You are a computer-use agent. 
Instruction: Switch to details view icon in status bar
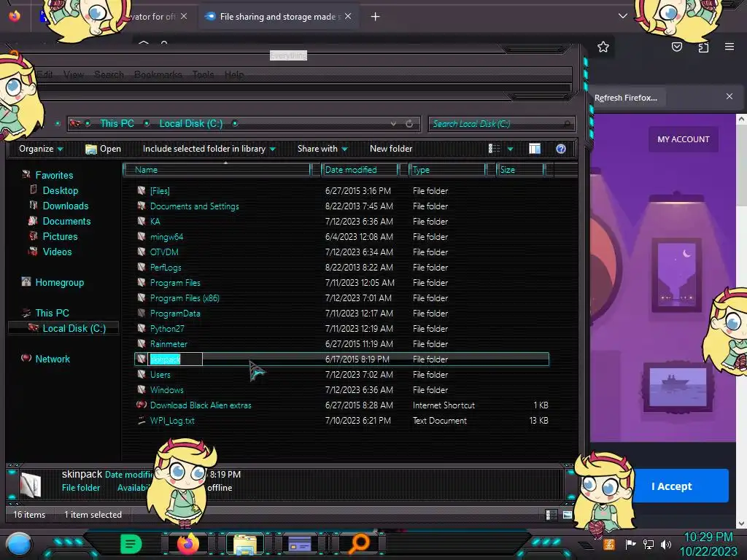tap(551, 515)
